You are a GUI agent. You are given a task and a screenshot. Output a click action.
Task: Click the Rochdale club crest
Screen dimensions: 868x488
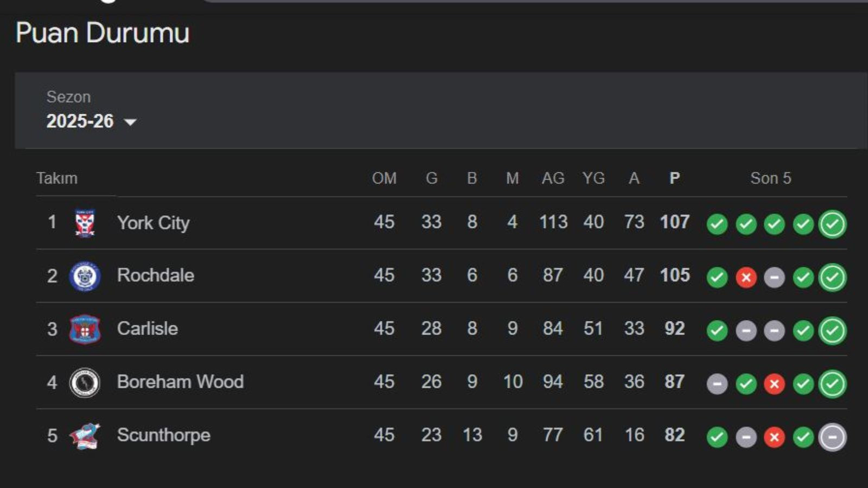(85, 276)
